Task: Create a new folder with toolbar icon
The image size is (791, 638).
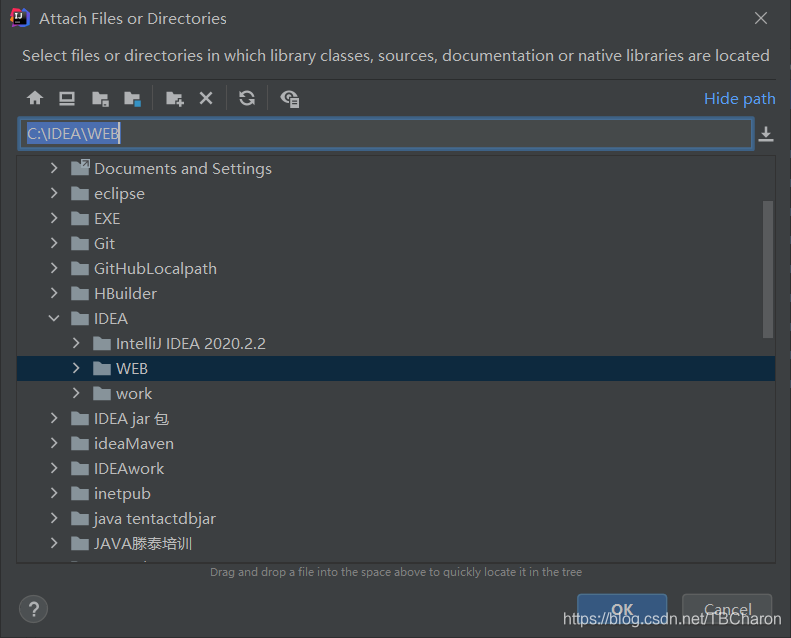Action: click(x=175, y=98)
